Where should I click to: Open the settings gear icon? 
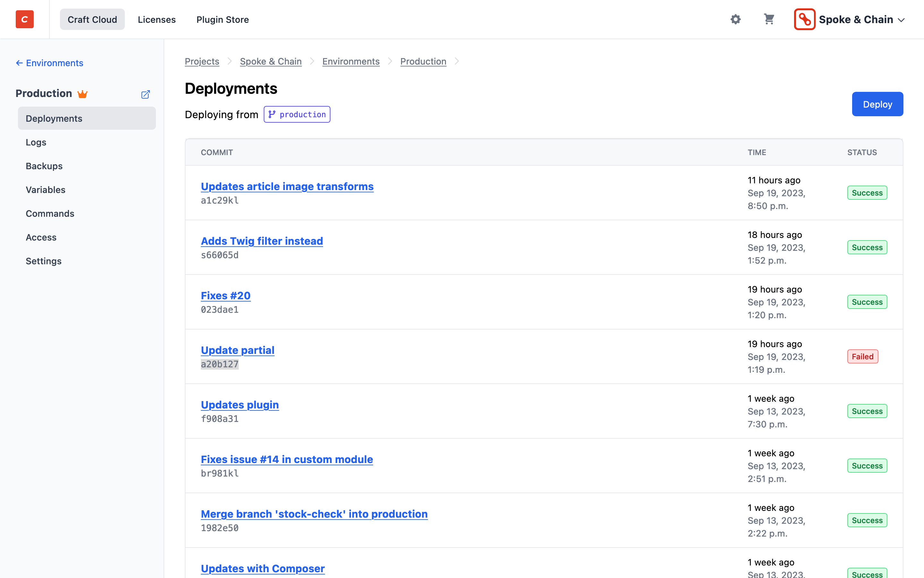coord(735,19)
